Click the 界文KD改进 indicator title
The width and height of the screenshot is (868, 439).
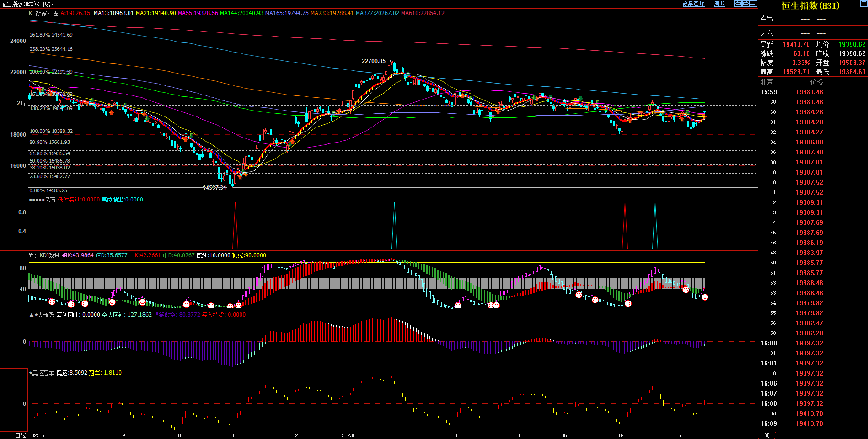click(44, 255)
